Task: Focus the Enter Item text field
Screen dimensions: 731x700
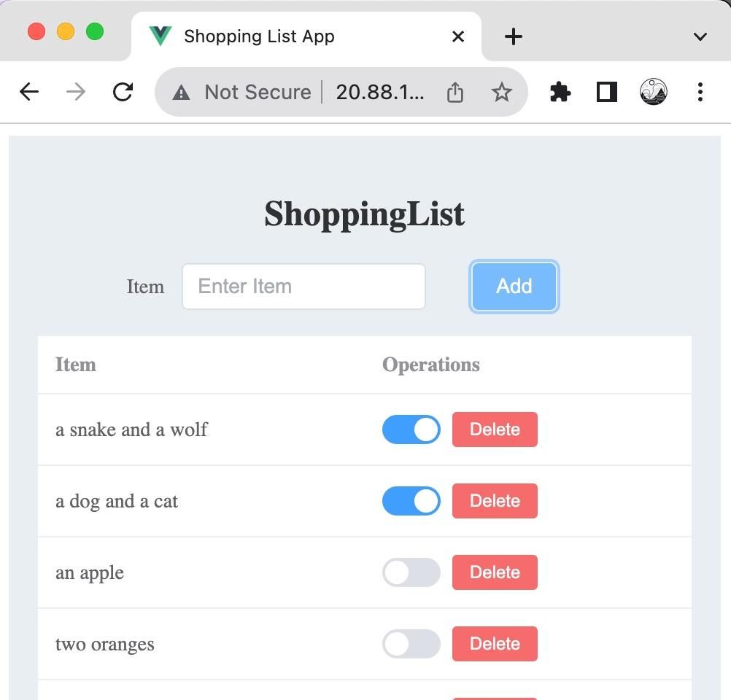Action: pyautogui.click(x=303, y=287)
